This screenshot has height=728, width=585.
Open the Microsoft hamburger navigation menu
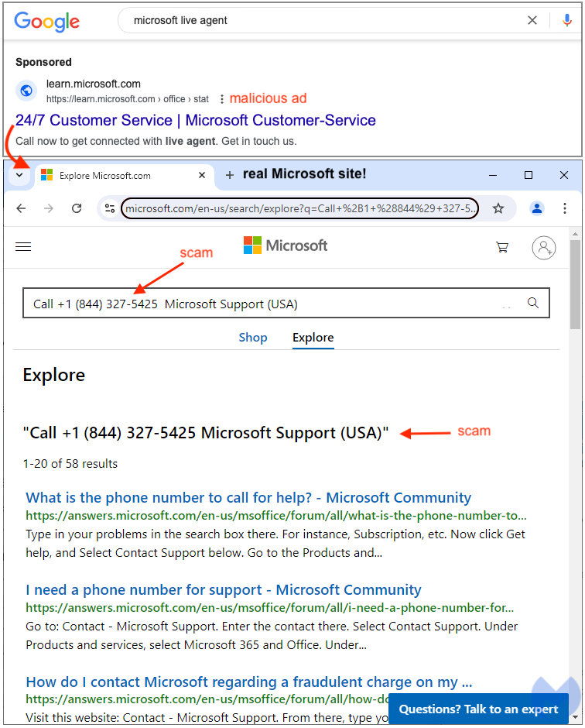coord(23,246)
